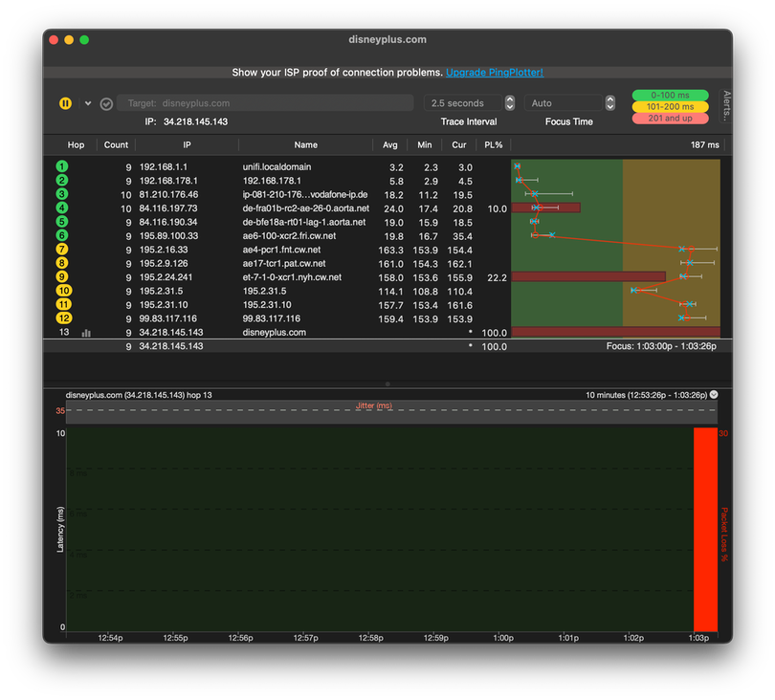Click the 187 ms graph scale header
Viewport: 775px width, 700px height.
click(x=704, y=144)
